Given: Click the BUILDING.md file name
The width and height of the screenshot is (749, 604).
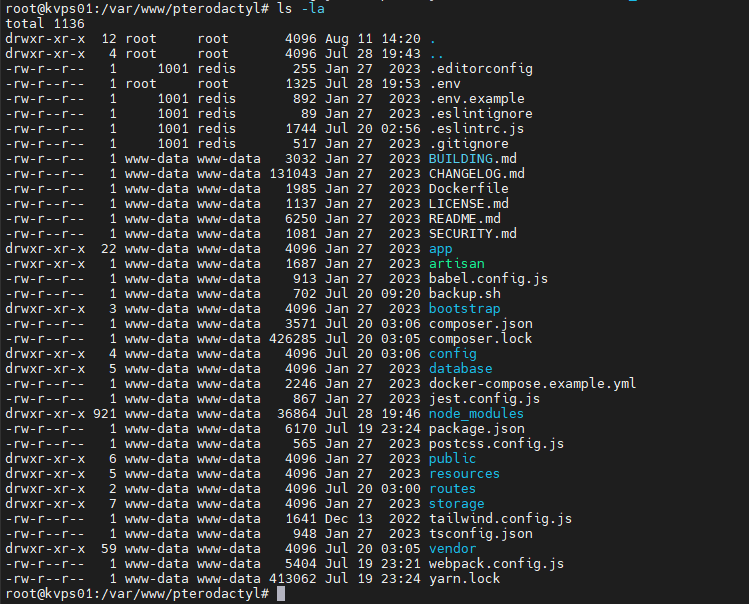Looking at the screenshot, I should [473, 159].
